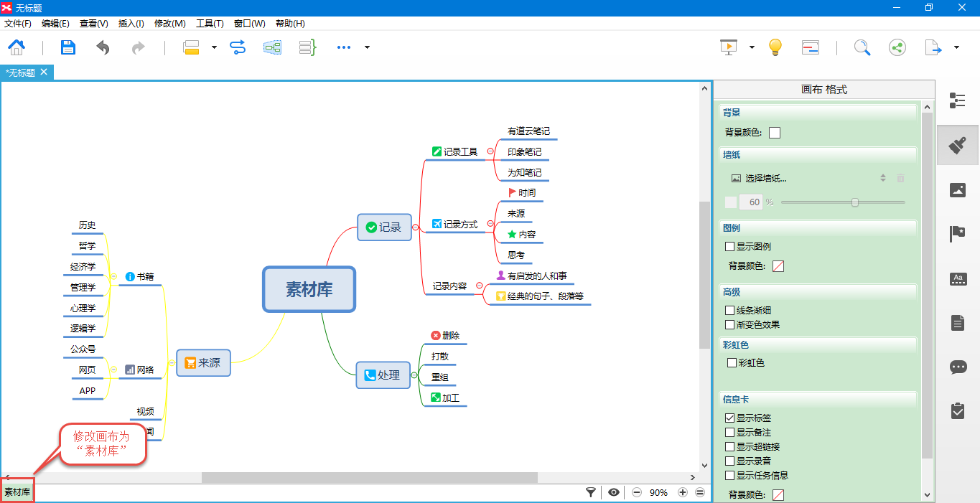Uncheck the 显示标签 checkbox
This screenshot has width=980, height=503.
730,418
